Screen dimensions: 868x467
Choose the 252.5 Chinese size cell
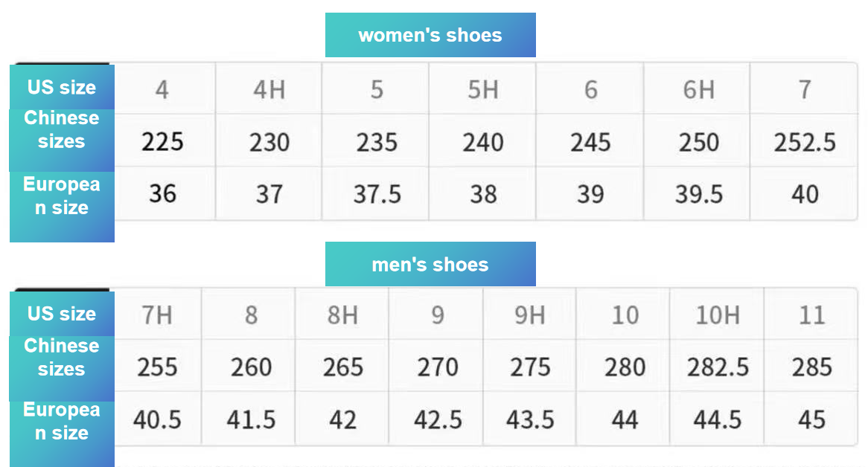(805, 141)
